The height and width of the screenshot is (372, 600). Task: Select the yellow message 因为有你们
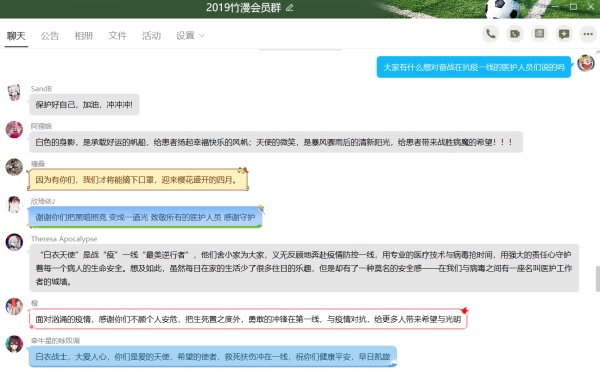[138, 179]
